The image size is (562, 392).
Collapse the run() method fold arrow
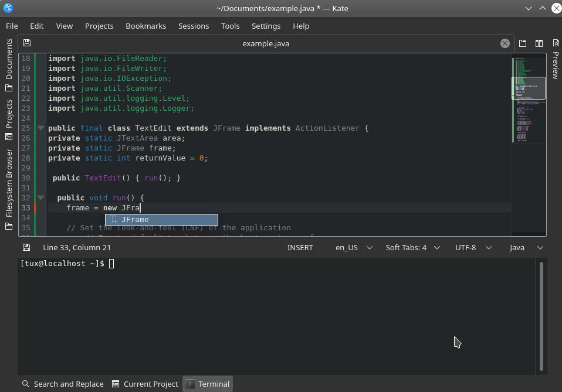[40, 197]
